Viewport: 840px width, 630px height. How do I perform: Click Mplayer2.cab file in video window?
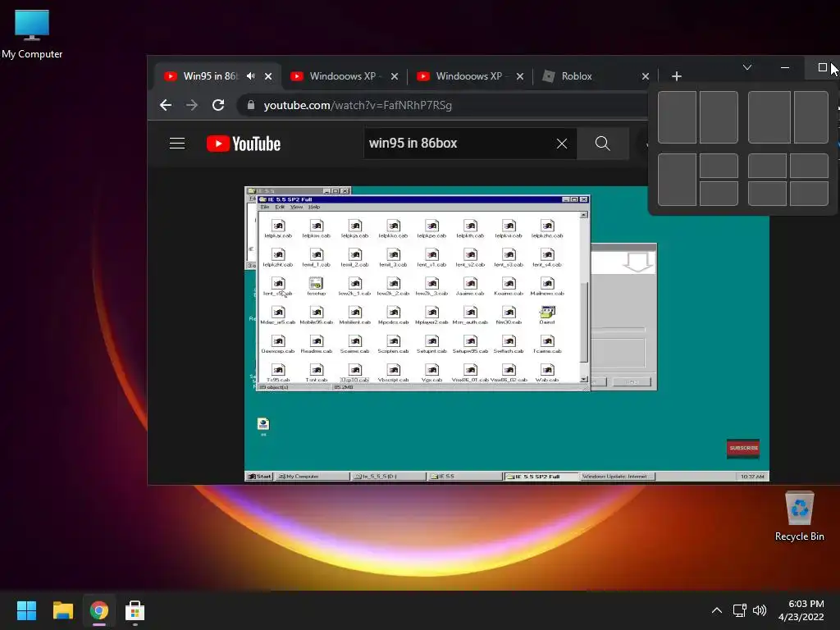pos(431,316)
